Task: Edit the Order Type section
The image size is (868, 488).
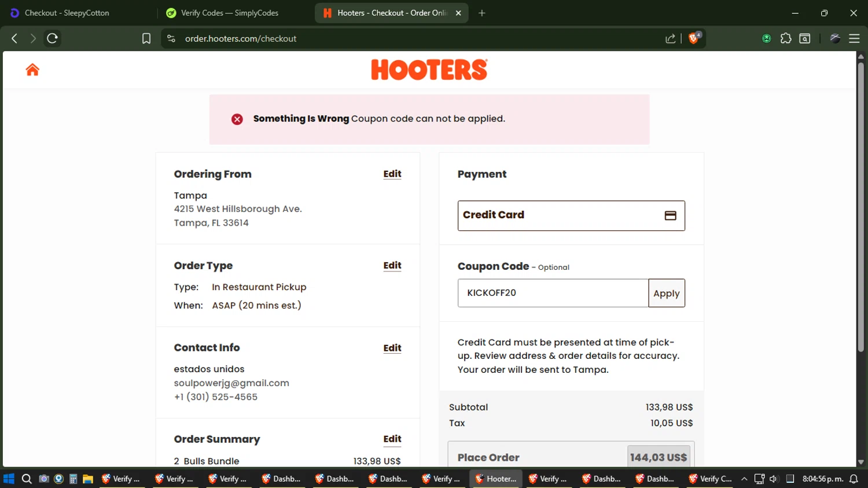Action: 392,266
